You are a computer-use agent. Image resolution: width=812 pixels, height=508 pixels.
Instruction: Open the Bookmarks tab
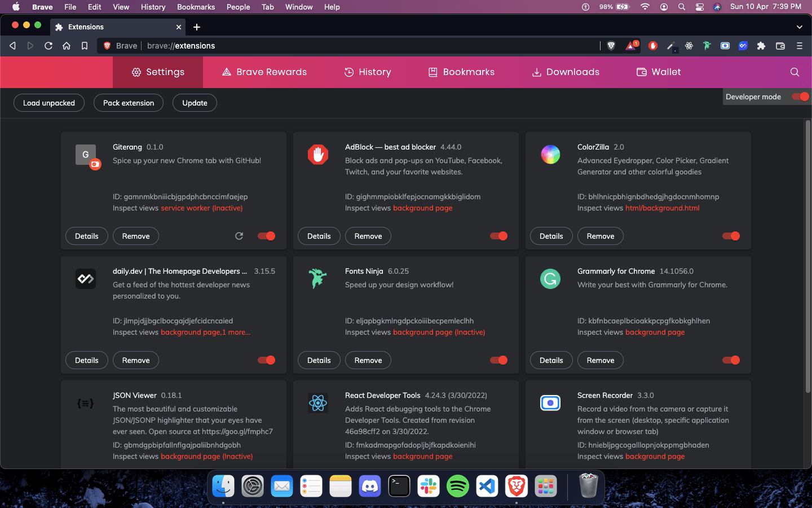coord(461,72)
